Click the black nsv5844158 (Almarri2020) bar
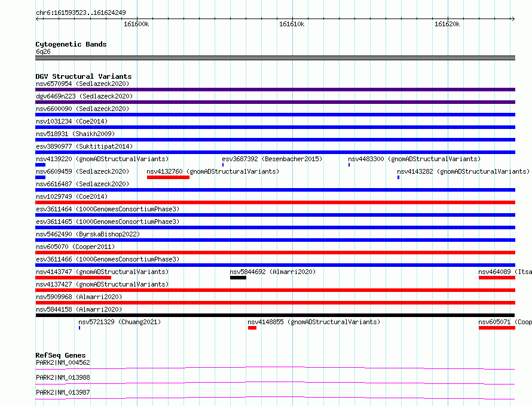This screenshot has height=406, width=532. point(275,315)
